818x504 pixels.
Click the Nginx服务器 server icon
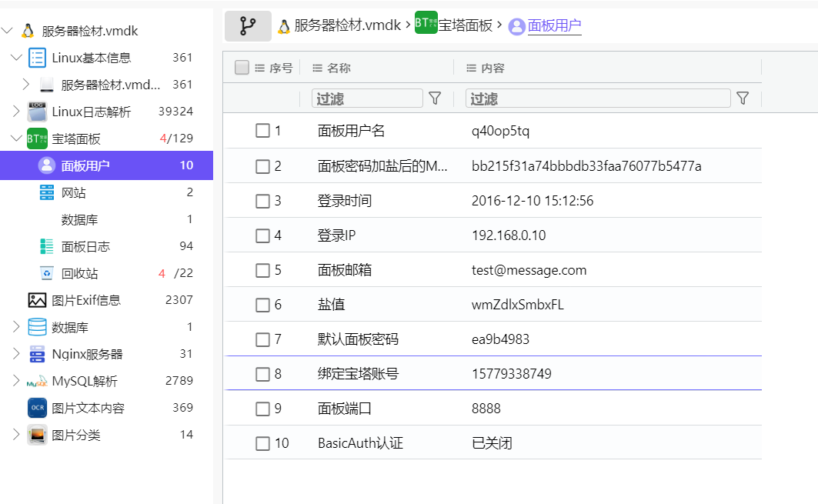pos(37,354)
